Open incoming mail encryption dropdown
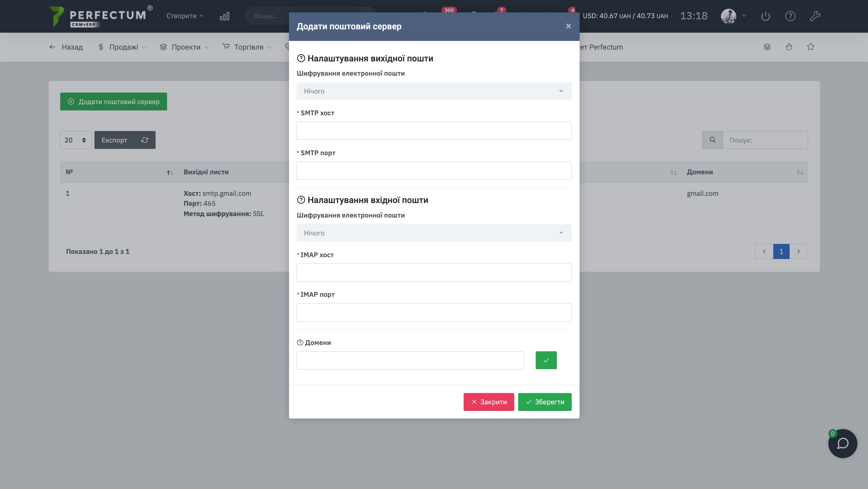The image size is (868, 489). pyautogui.click(x=434, y=233)
